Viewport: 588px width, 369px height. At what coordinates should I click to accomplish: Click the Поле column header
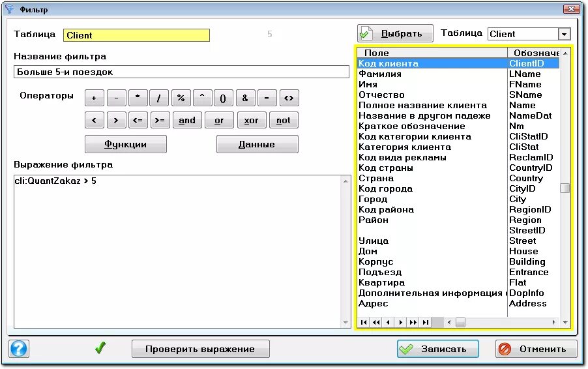pos(432,53)
